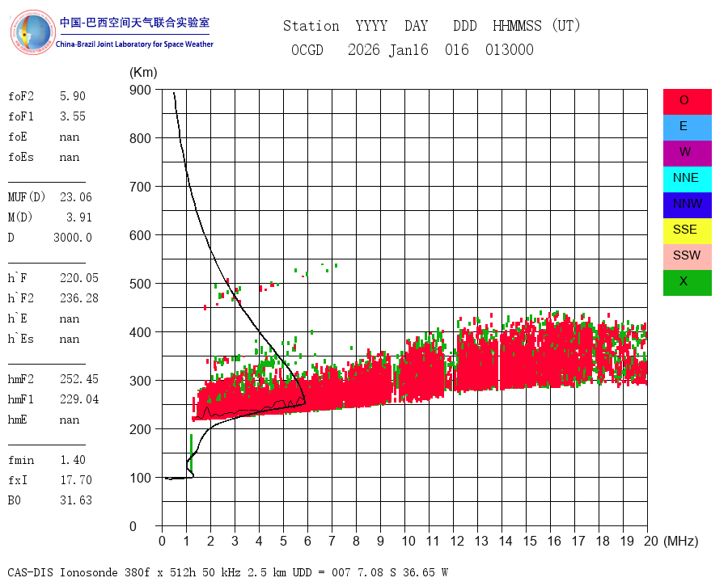Click the hmF1 value 229.04

(79, 399)
